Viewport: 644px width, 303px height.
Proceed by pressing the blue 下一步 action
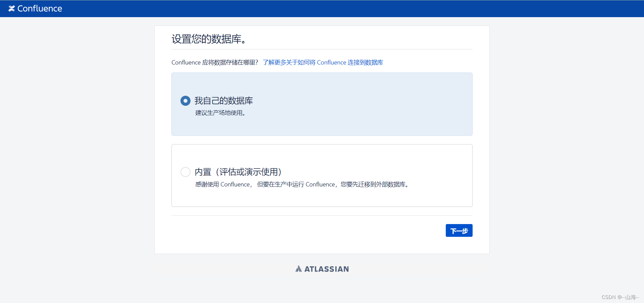pyautogui.click(x=459, y=230)
